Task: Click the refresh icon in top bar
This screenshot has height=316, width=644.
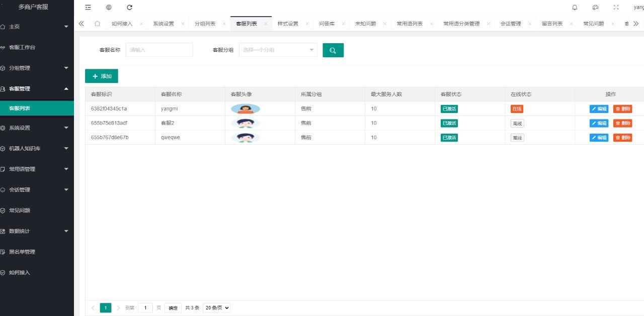Action: pos(129,8)
